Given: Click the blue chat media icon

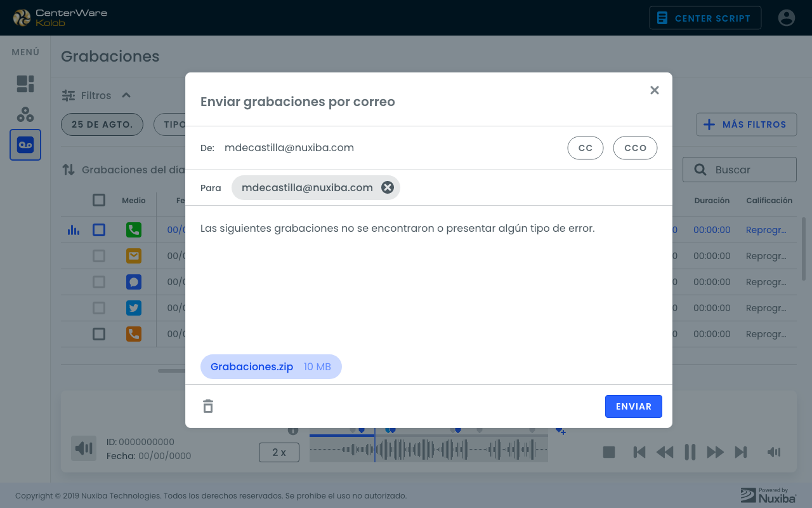Looking at the screenshot, I should (134, 282).
